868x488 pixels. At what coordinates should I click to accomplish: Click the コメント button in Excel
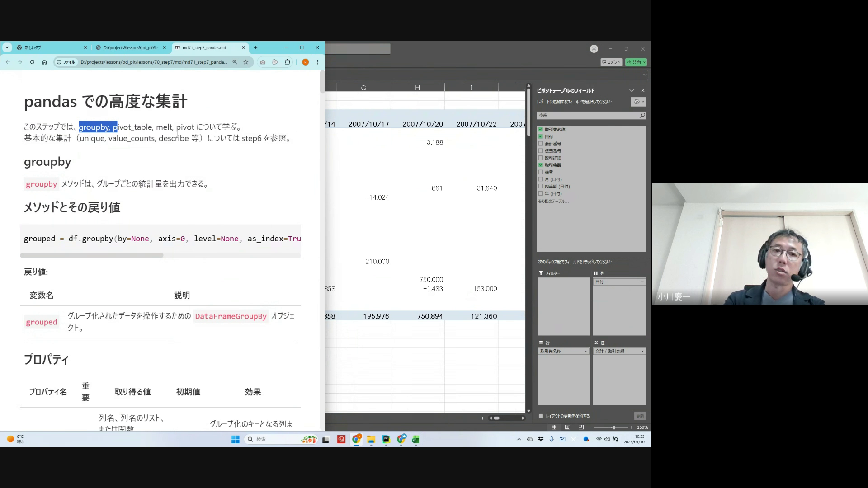tap(611, 62)
